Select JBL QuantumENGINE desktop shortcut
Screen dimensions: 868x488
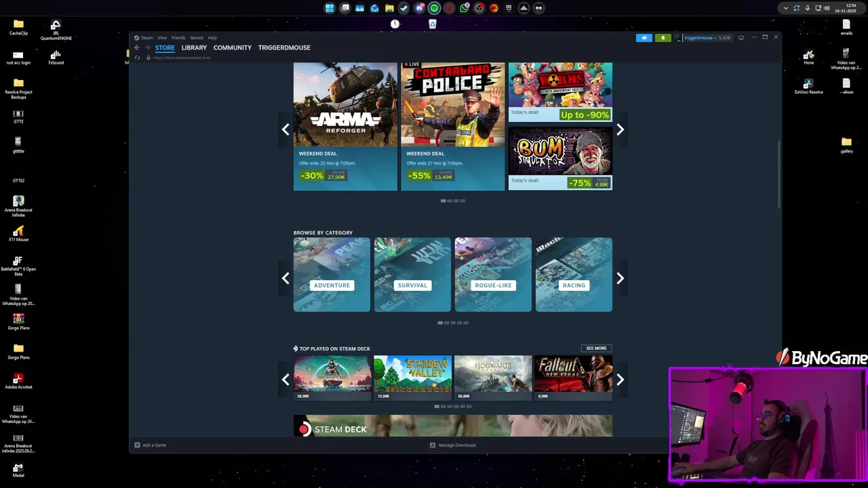tap(56, 30)
